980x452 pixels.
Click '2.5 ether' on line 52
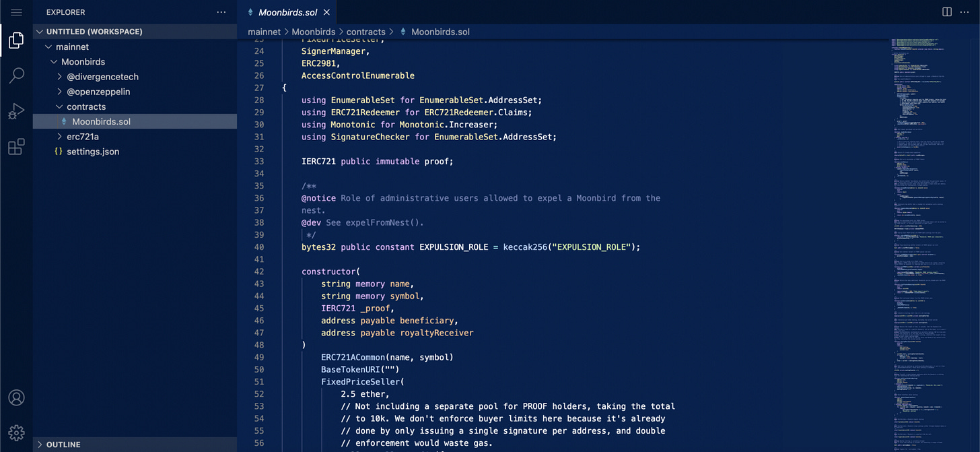[x=363, y=394]
